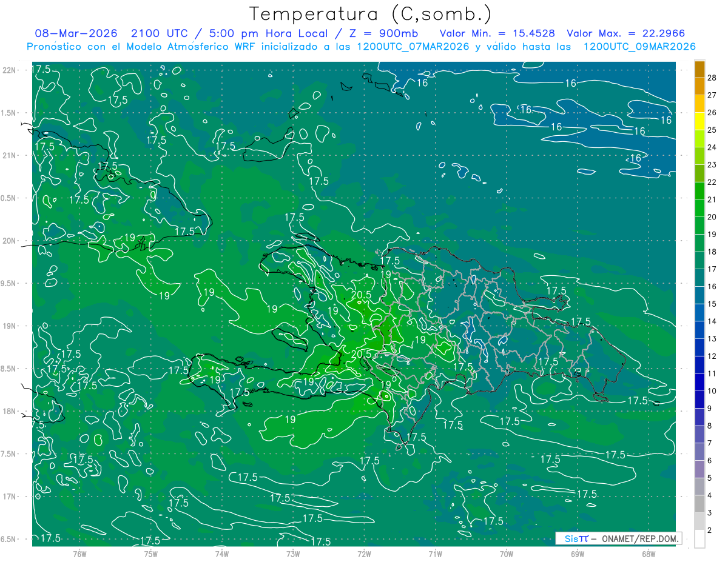Click the "73W" longitude axis label
The width and height of the screenshot is (728, 562).
click(x=293, y=554)
